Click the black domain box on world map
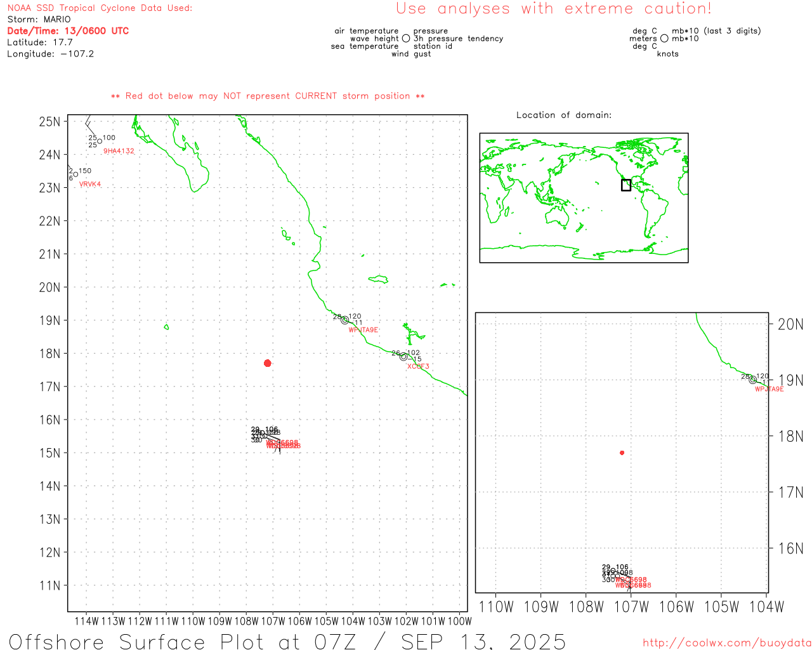Image resolution: width=812 pixels, height=650 pixels. [626, 185]
